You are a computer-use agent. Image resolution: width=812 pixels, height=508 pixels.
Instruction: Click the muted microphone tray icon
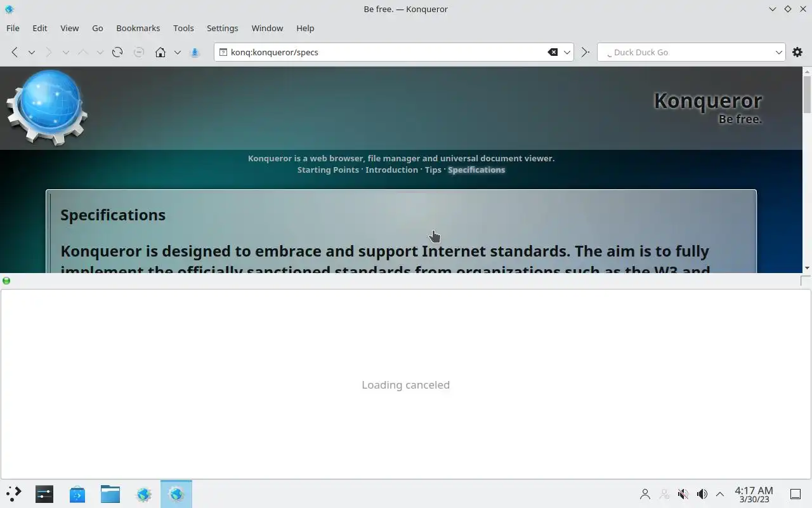tap(683, 494)
